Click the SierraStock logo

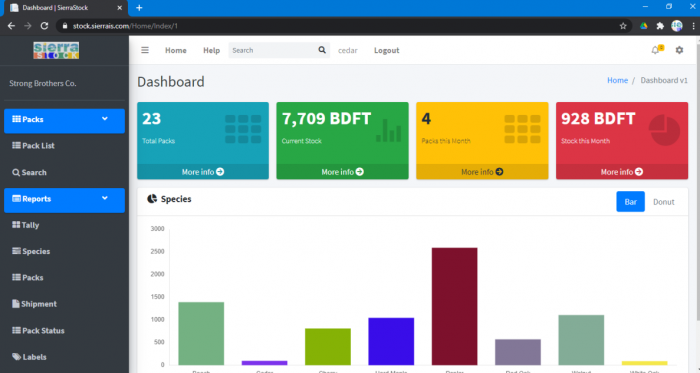click(x=56, y=50)
